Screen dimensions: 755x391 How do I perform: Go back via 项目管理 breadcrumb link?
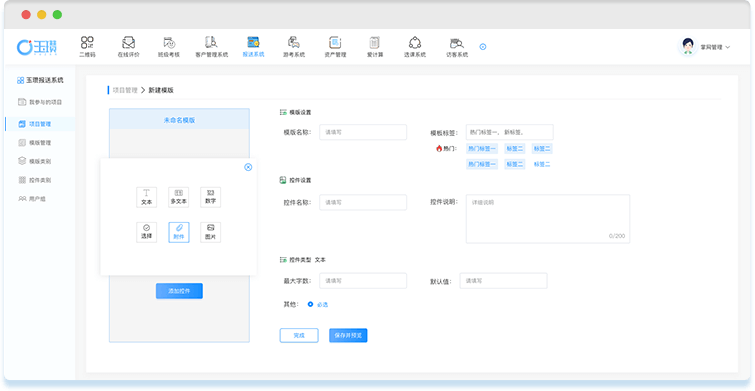pyautogui.click(x=125, y=90)
